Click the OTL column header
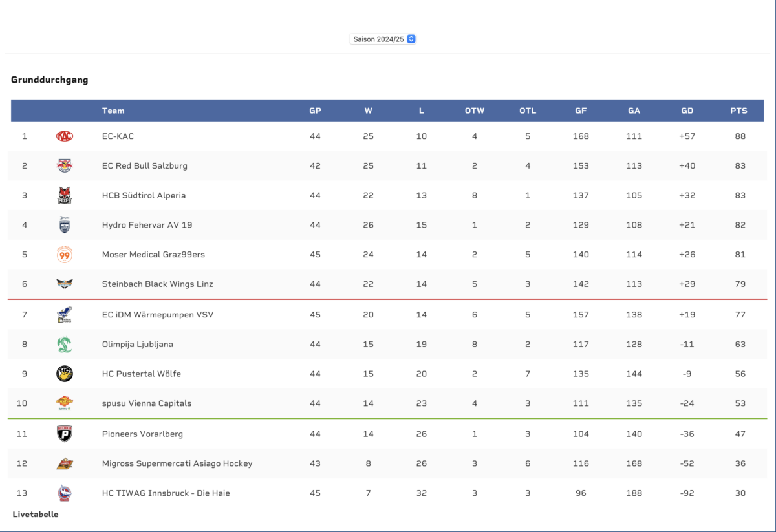 click(528, 111)
